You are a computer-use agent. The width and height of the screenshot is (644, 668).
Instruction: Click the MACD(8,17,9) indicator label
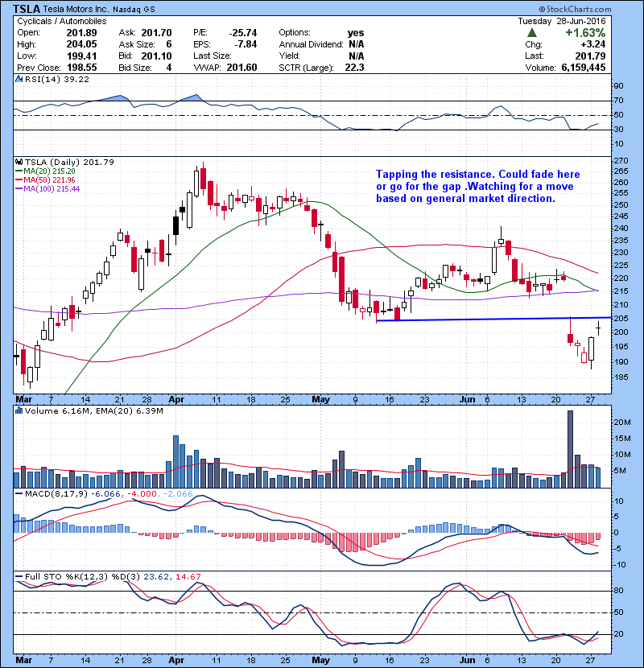click(56, 494)
